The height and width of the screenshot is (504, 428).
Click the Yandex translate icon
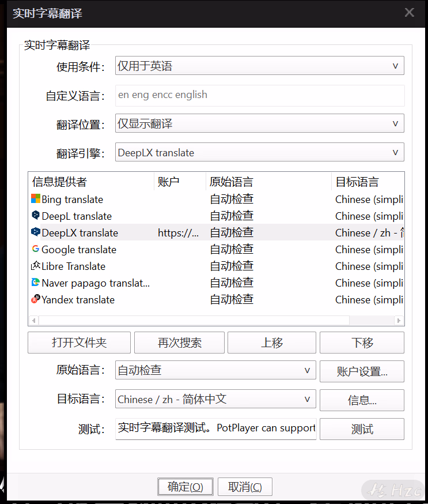tap(36, 299)
